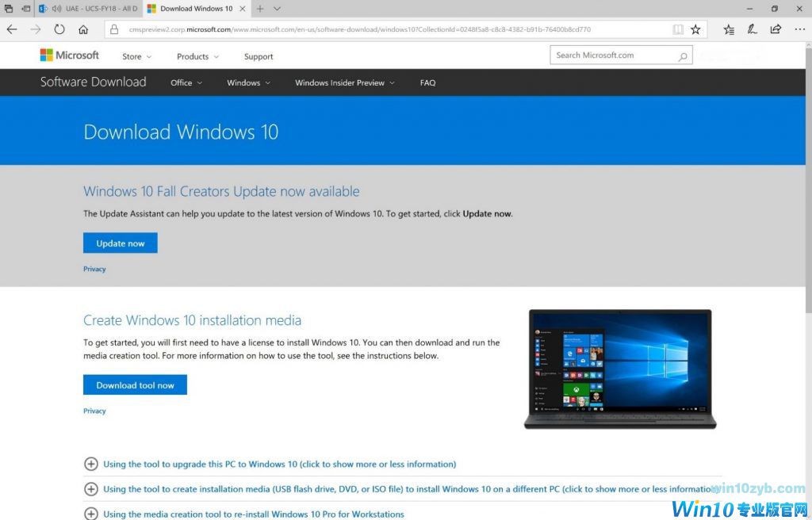
Task: Open a new tab with plus icon
Action: tap(260, 8)
